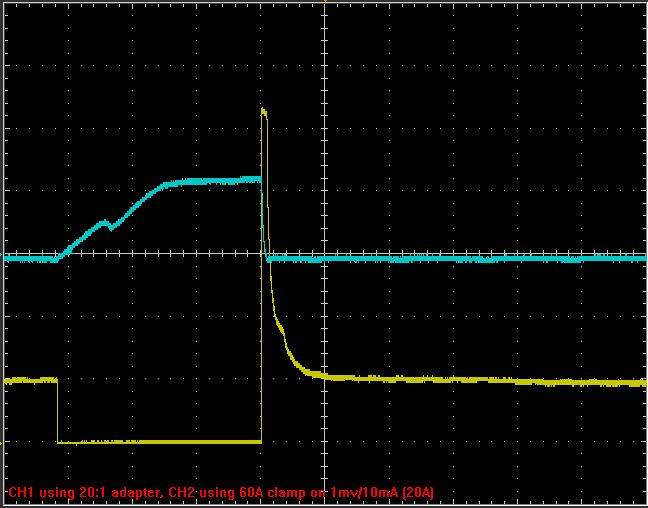
Task: Select yellow trace's settled level on right side
Action: click(500, 380)
